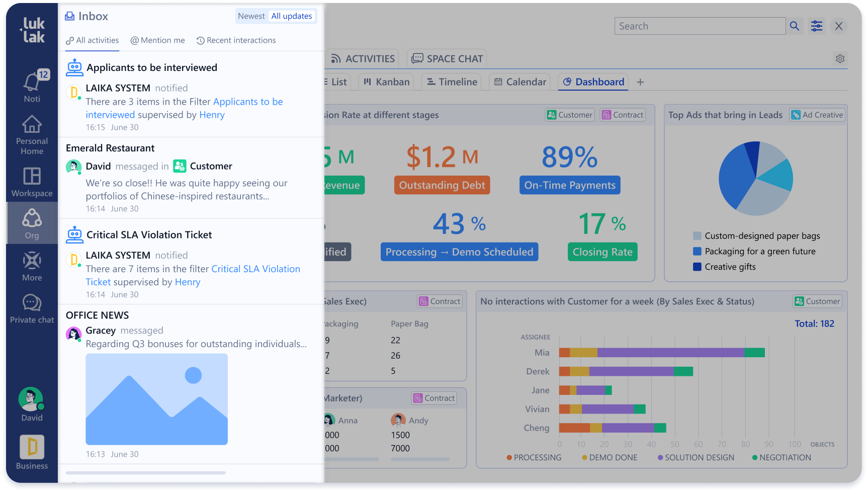Switch to the Kanban view tab

387,82
